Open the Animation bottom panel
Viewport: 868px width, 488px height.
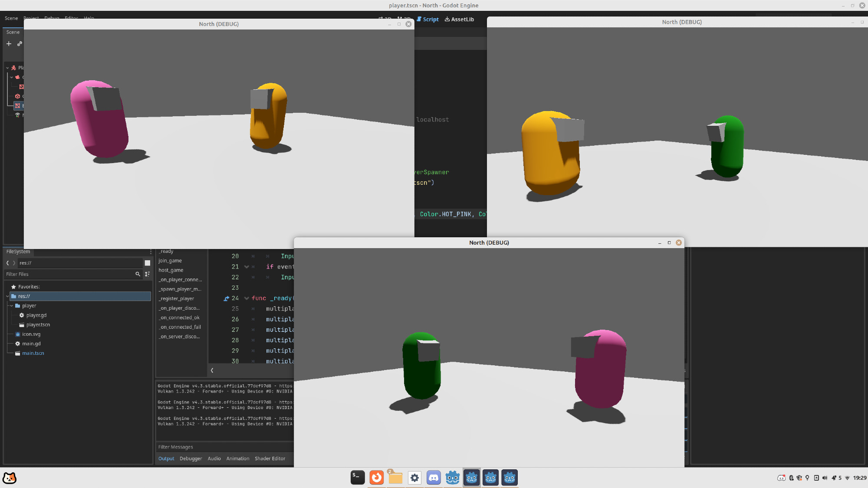pyautogui.click(x=238, y=459)
